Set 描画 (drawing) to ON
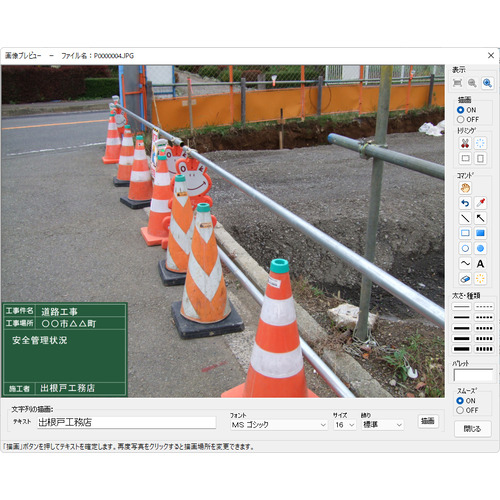500x500 pixels. click(461, 110)
